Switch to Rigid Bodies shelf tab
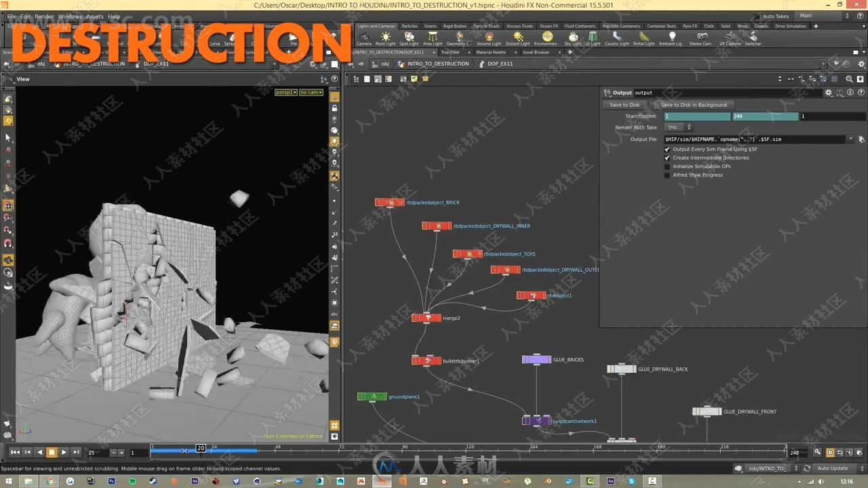 point(454,26)
